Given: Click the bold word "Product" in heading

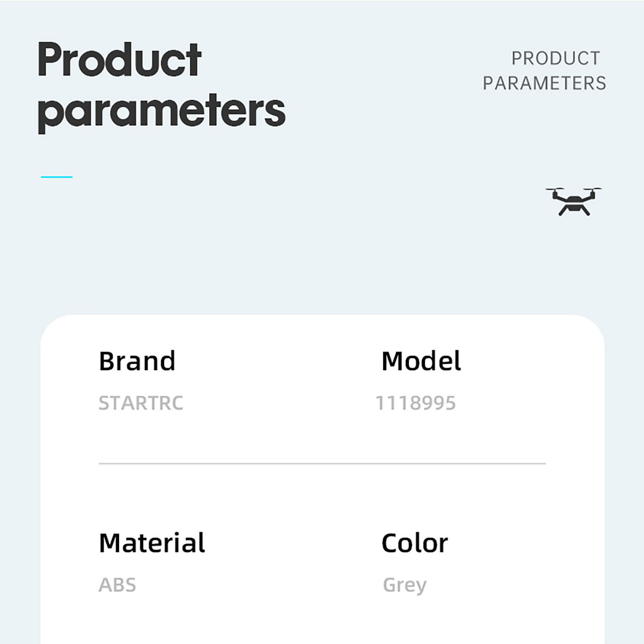Looking at the screenshot, I should tap(120, 60).
